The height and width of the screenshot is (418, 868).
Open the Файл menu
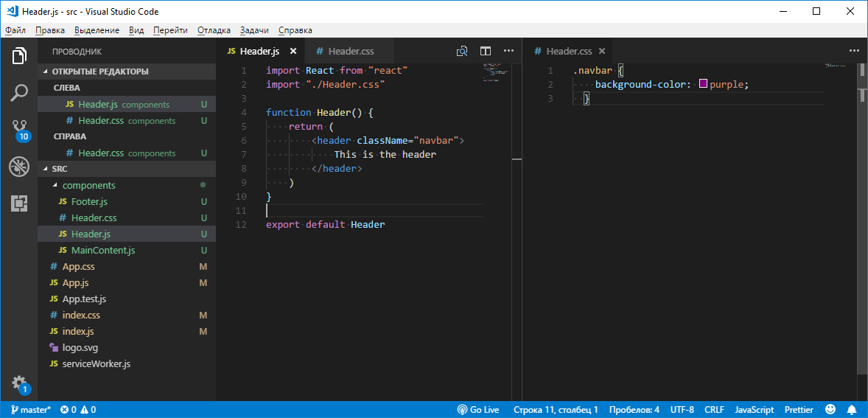point(15,30)
